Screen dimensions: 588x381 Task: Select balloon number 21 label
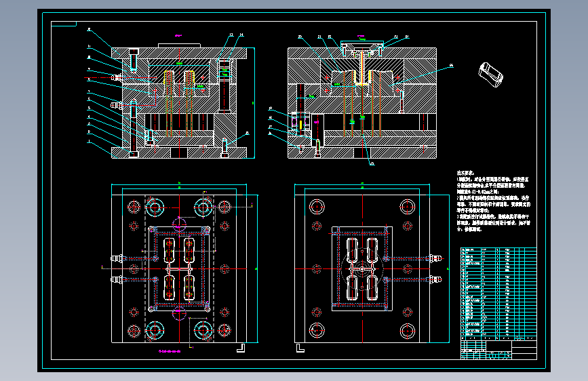(319, 37)
